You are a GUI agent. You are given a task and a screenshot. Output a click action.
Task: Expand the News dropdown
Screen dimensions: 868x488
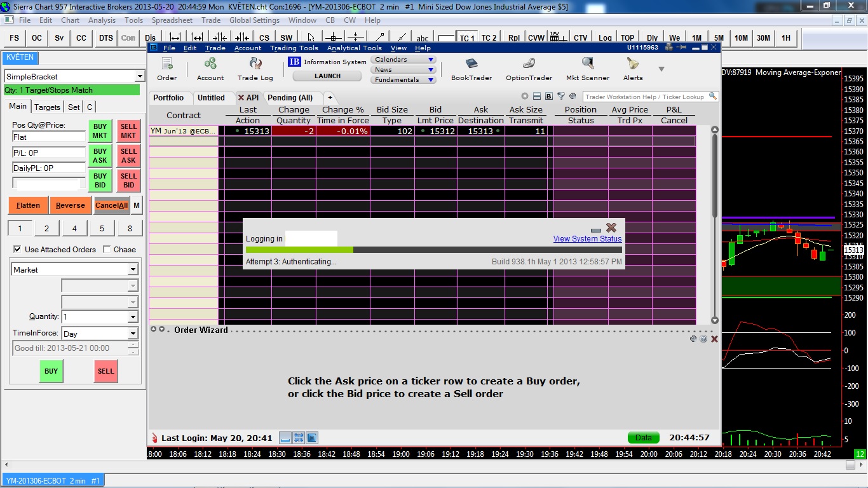click(x=403, y=70)
